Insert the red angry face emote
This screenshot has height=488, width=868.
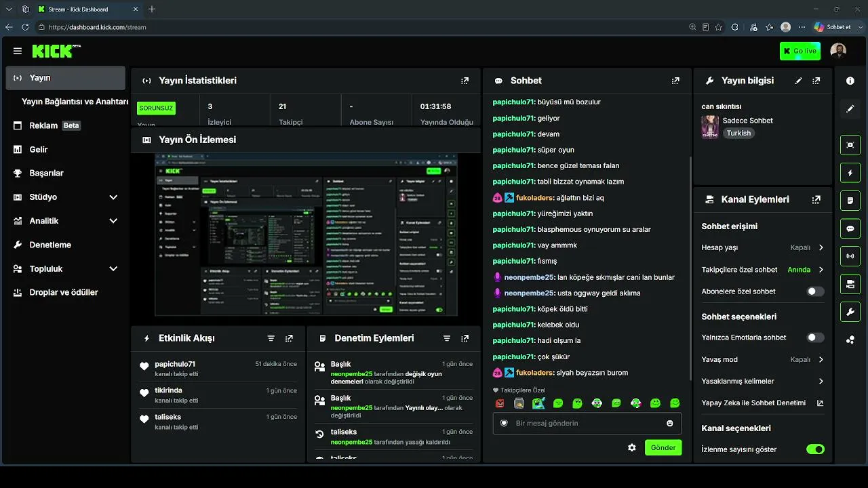click(500, 403)
